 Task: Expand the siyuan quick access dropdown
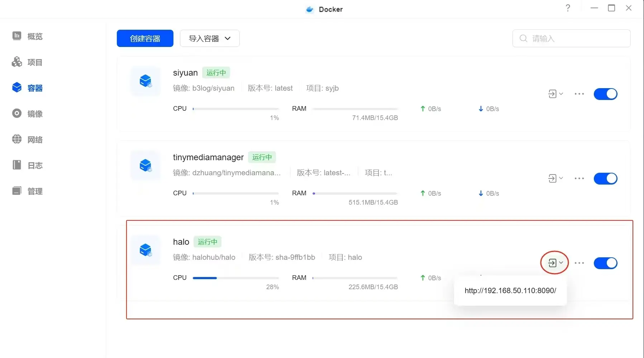pos(555,94)
